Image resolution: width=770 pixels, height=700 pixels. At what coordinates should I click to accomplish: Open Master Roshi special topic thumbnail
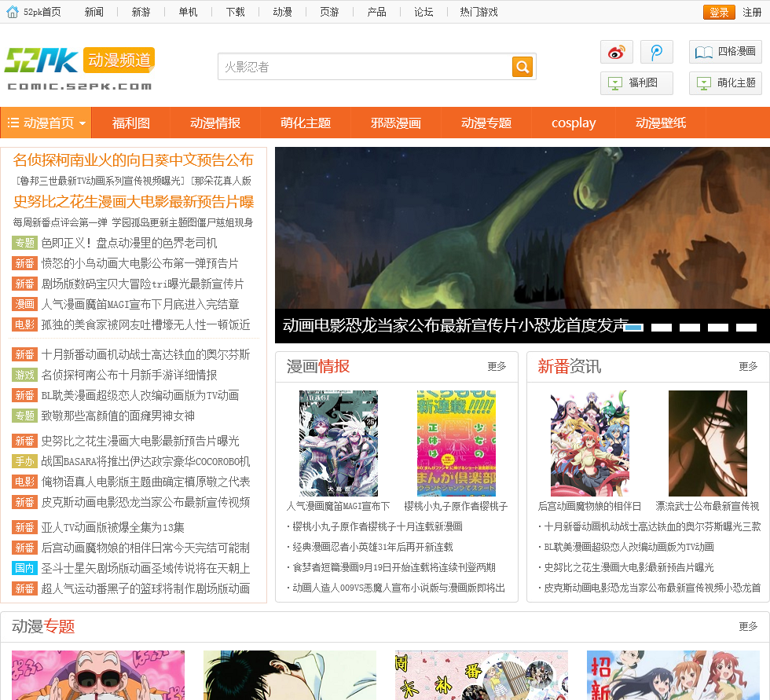click(98, 675)
